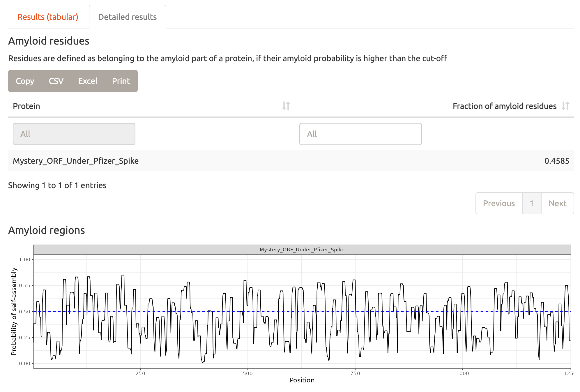Export table as CSV
Screen dimensions: 580x392
[x=56, y=81]
